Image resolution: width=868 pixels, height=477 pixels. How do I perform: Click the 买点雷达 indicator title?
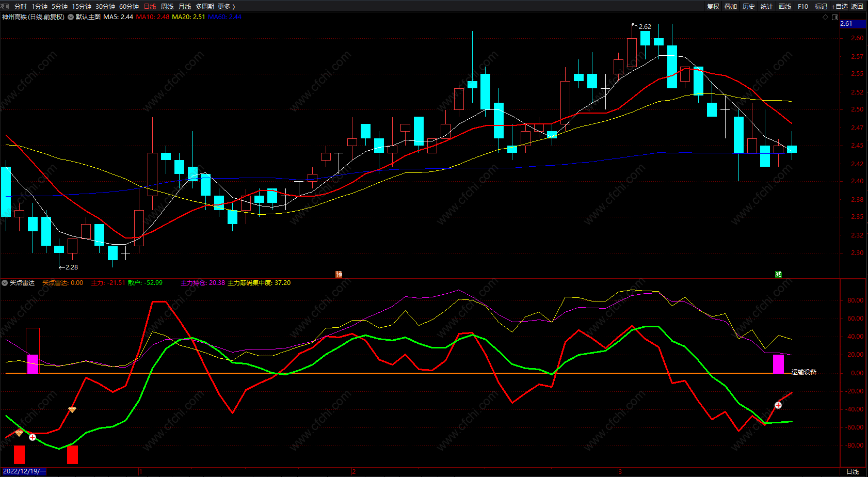22,283
